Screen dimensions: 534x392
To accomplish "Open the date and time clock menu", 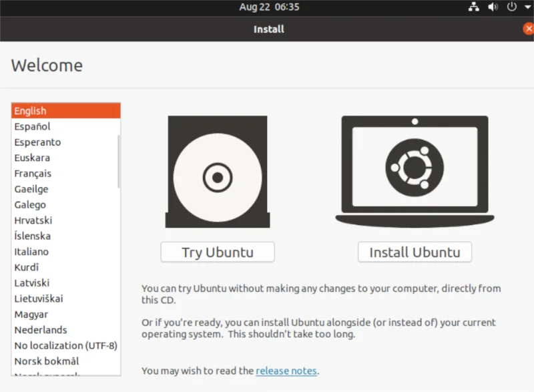I will (269, 7).
